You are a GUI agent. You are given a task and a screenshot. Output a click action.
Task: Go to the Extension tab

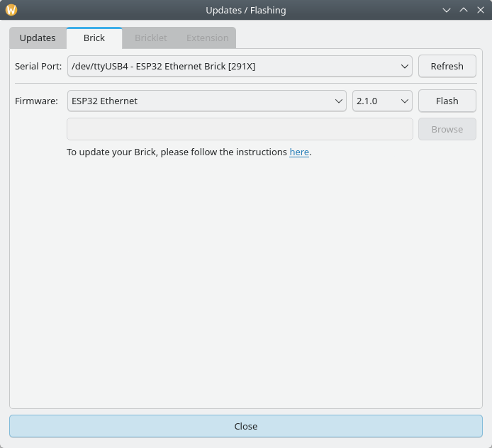(207, 38)
